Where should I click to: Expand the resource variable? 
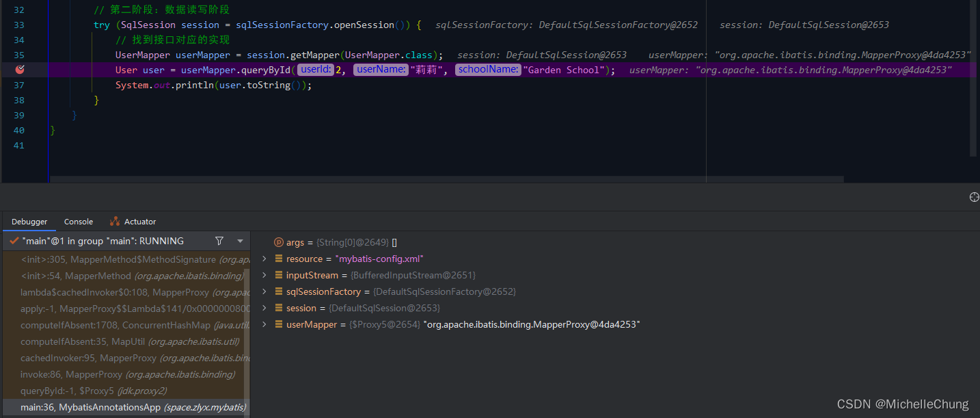(x=264, y=259)
